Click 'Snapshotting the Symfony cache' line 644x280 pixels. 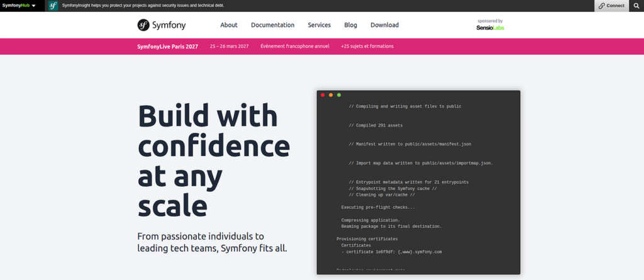392,189
